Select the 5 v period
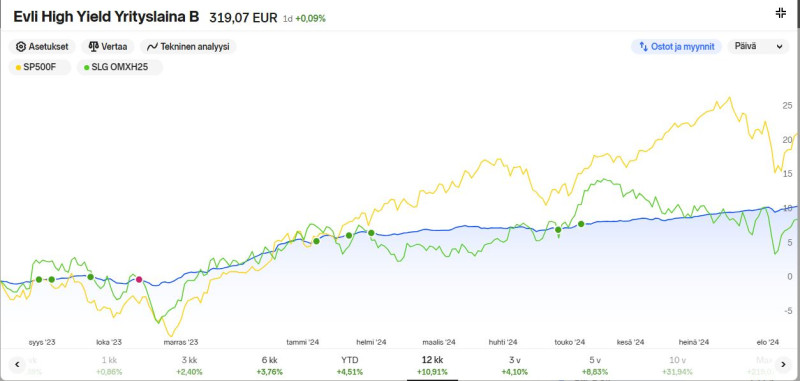The height and width of the screenshot is (381, 800). click(x=594, y=365)
